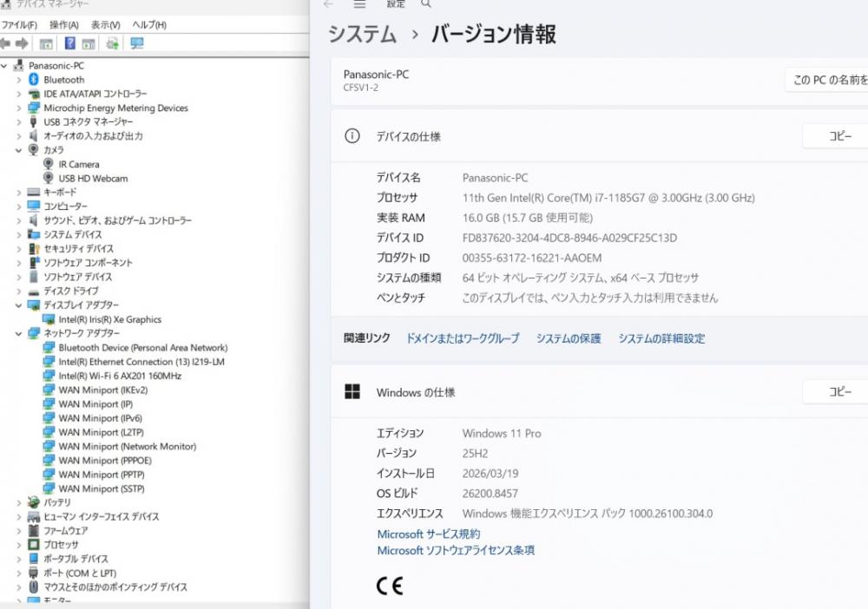The height and width of the screenshot is (609, 868).
Task: Select WAN Miniport (PPPOE) entry
Action: click(x=105, y=461)
